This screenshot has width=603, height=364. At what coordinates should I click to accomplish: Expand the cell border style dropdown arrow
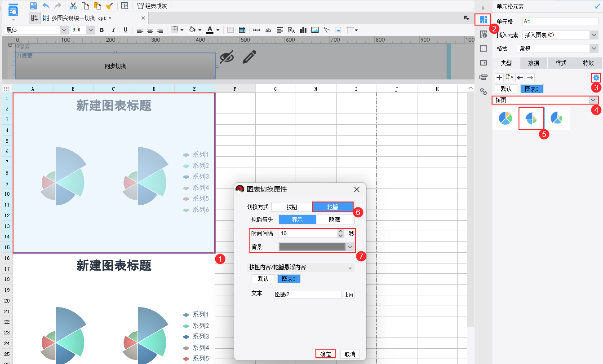tap(182, 30)
